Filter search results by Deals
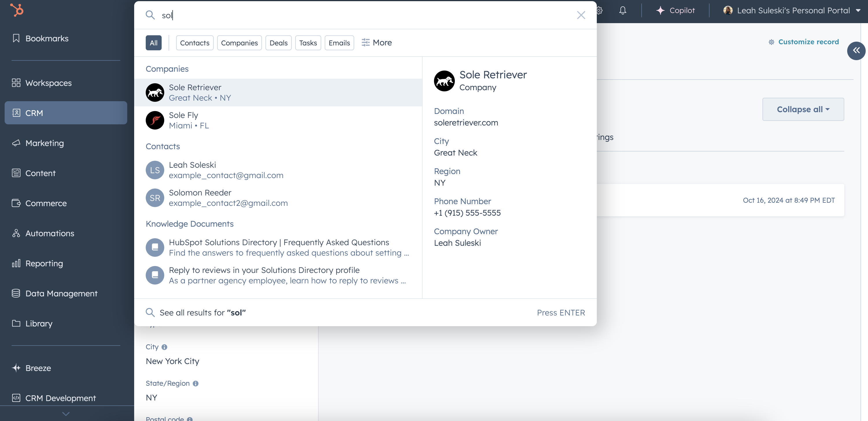 [278, 43]
